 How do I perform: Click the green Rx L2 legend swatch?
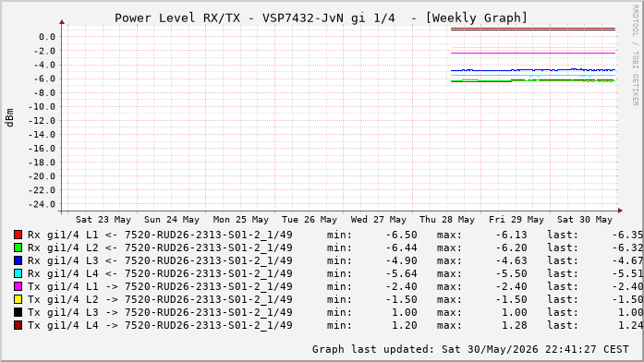tap(18, 247)
